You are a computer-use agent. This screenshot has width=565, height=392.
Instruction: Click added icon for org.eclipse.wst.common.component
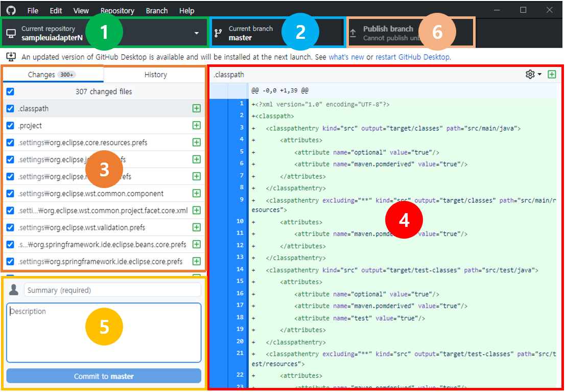point(196,193)
